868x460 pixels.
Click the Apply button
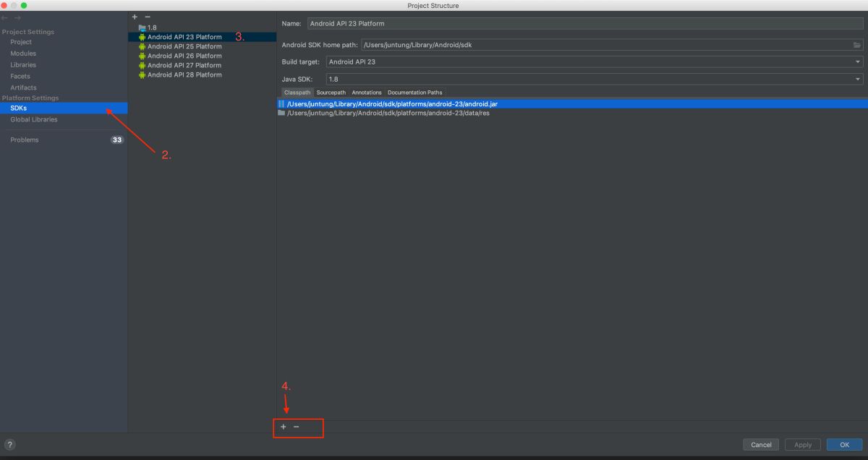pos(803,445)
